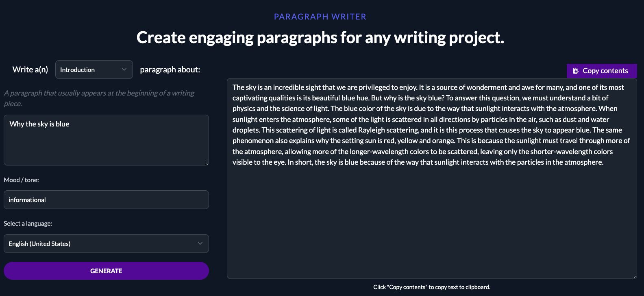Click the 'Write a(n)' label
The width and height of the screenshot is (644, 296).
pos(30,70)
